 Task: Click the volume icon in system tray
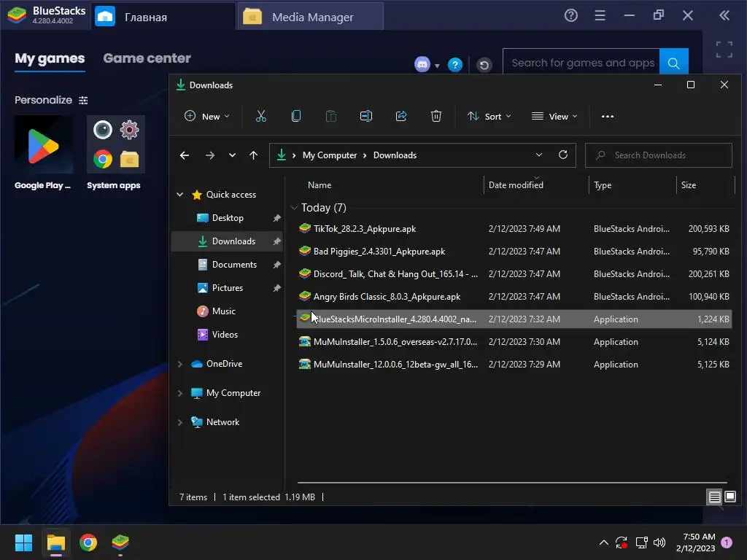659,542
